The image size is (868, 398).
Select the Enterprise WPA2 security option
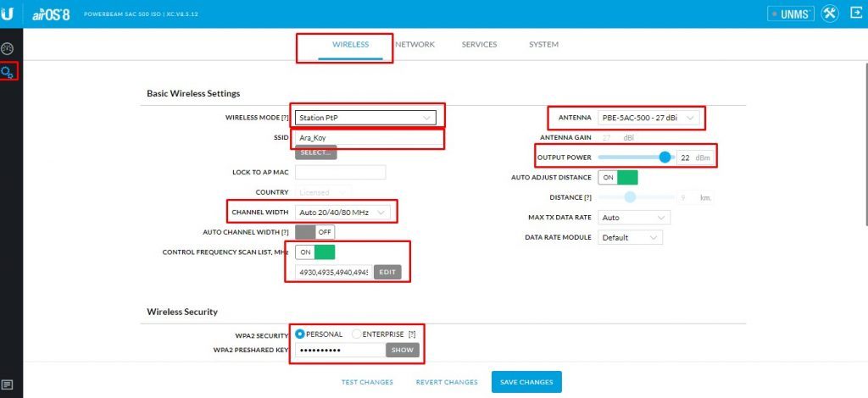point(358,334)
